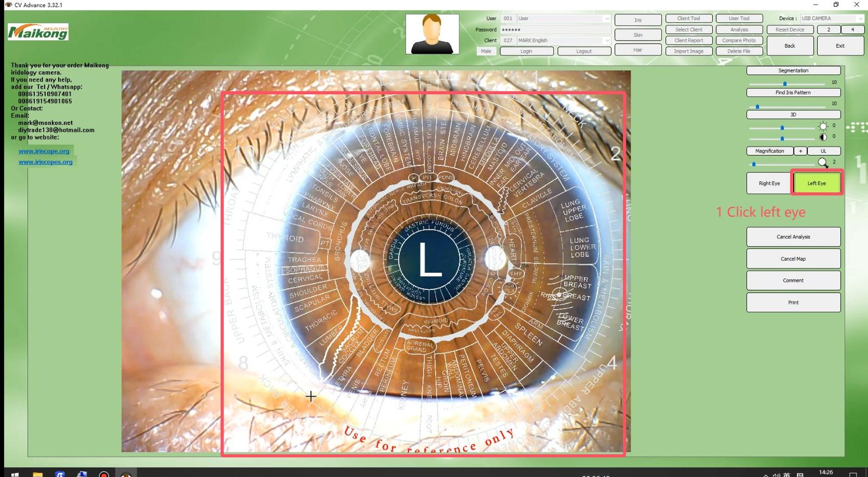Click the Find Iris Pattern slider handle

pyautogui.click(x=757, y=106)
